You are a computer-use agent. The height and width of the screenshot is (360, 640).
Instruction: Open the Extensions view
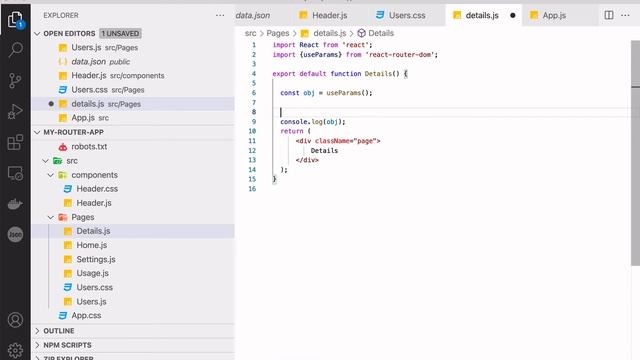point(15,142)
